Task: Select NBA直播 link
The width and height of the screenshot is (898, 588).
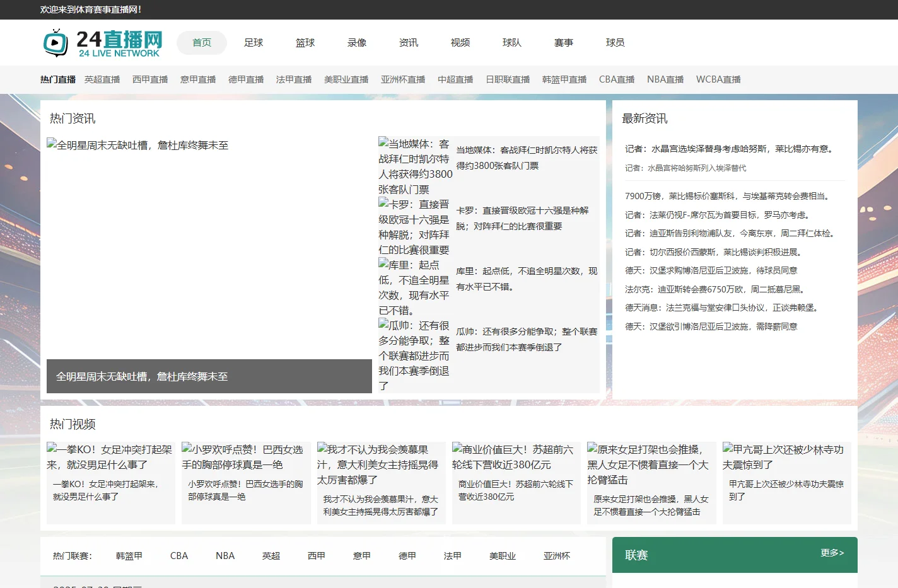Action: (665, 79)
